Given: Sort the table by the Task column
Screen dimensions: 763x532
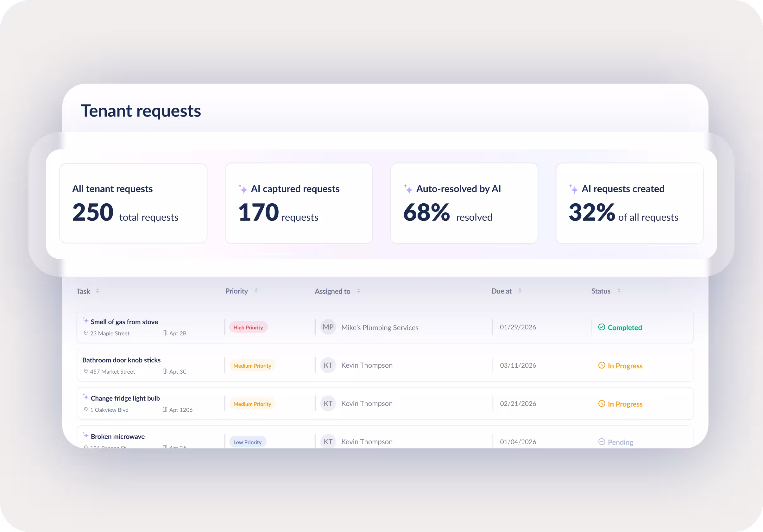Looking at the screenshot, I should [98, 291].
